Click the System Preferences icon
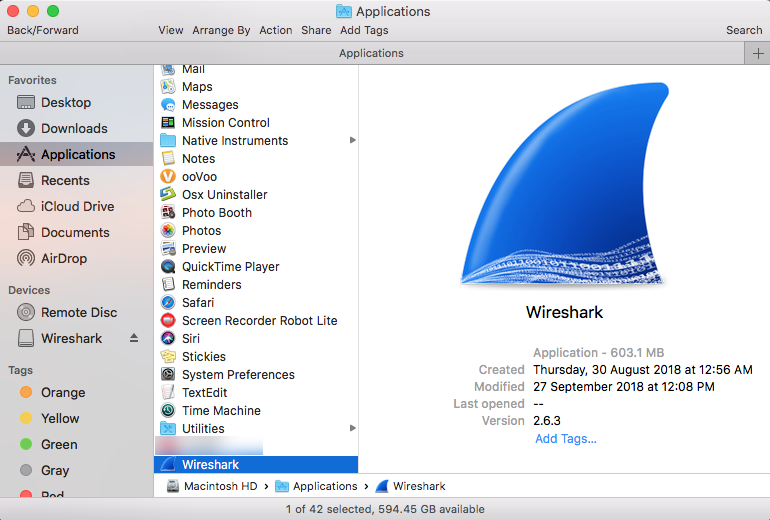Image resolution: width=770 pixels, height=520 pixels. point(168,375)
